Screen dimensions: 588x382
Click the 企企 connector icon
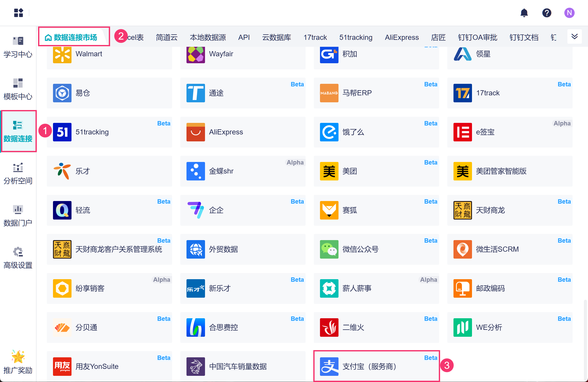click(196, 210)
